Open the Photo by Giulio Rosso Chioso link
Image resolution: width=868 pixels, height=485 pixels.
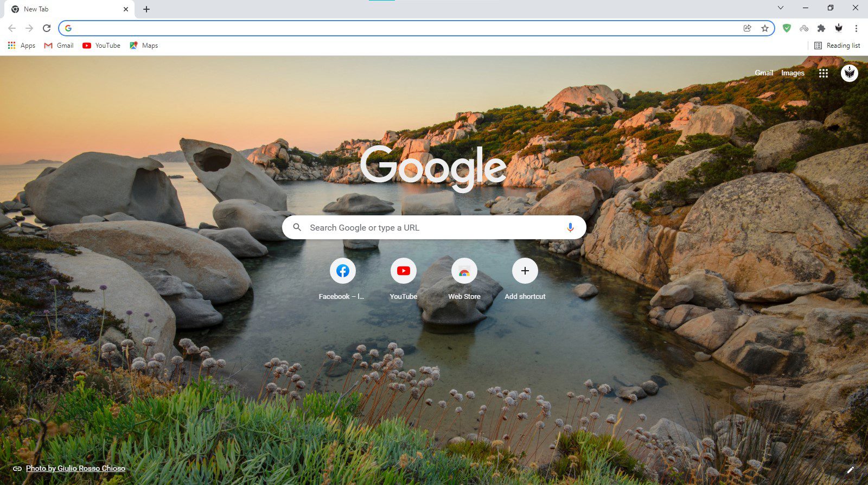75,468
